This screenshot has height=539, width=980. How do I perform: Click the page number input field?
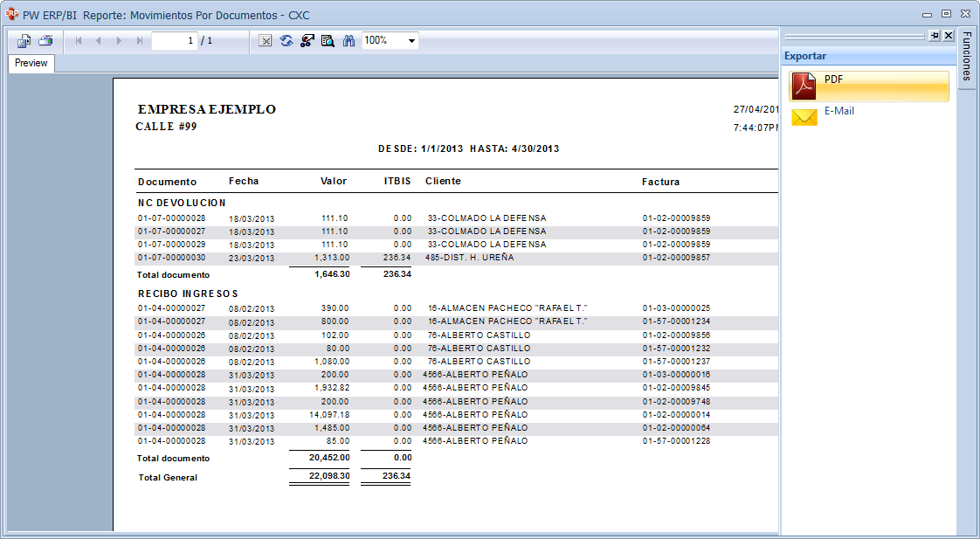click(175, 41)
